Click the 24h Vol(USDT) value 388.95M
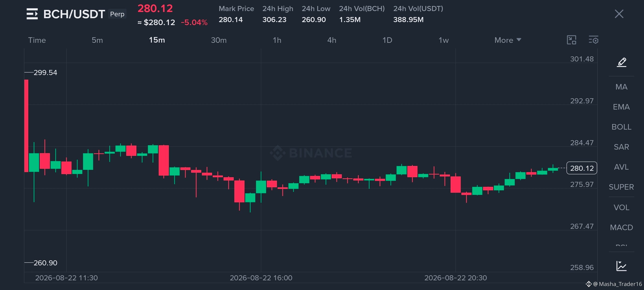The height and width of the screenshot is (290, 644). click(408, 20)
